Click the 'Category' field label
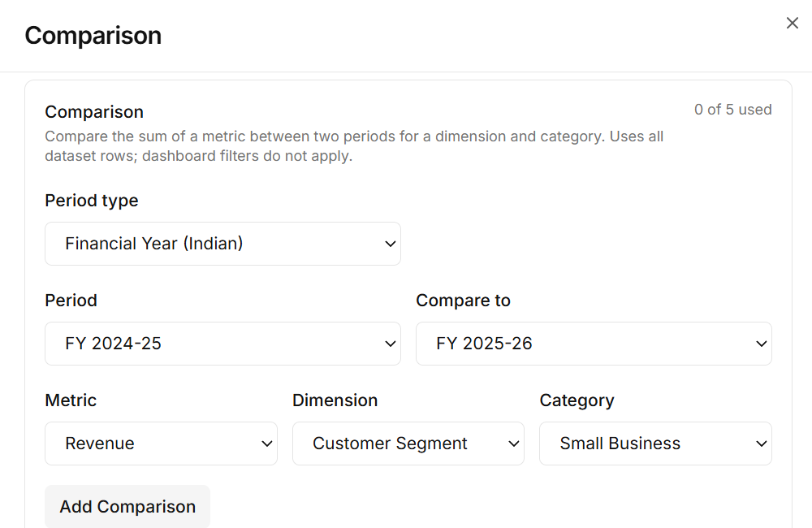This screenshot has height=528, width=812. pyautogui.click(x=577, y=400)
